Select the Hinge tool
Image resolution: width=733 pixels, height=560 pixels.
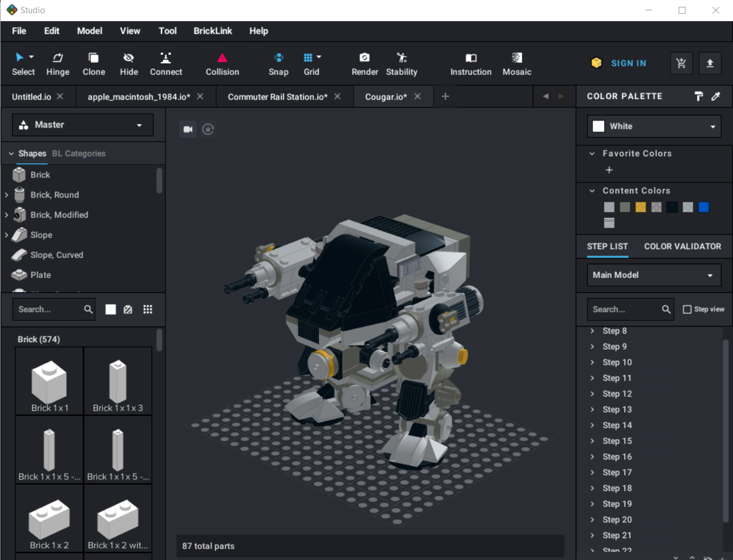tap(58, 63)
